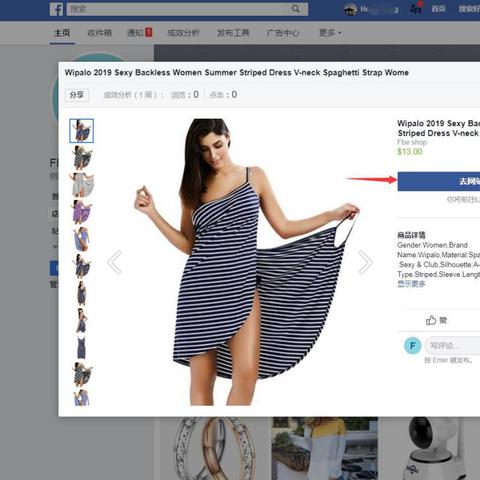Screen dimensions: 480x480
Task: Click the search magnifier icon
Action: 295,9
